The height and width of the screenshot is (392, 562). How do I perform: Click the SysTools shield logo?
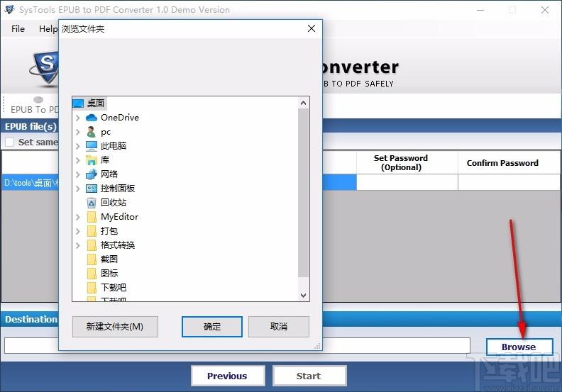pos(44,68)
